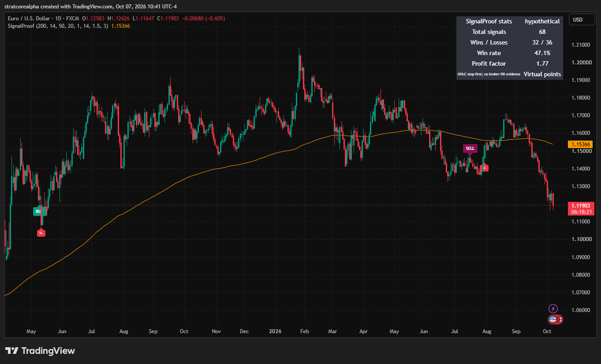This screenshot has height=364, width=601.
Task: Click the 1.18000 price axis label
Action: pos(580,98)
